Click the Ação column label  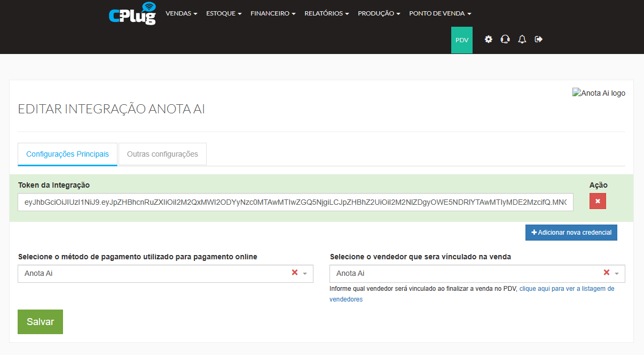point(599,185)
